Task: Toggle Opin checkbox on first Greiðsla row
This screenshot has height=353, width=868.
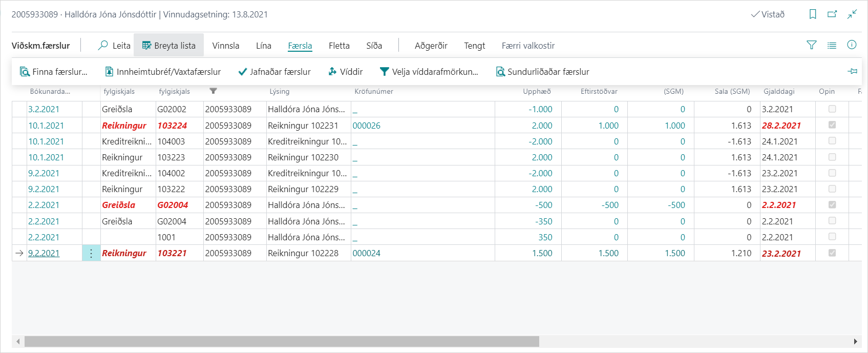Action: (832, 109)
